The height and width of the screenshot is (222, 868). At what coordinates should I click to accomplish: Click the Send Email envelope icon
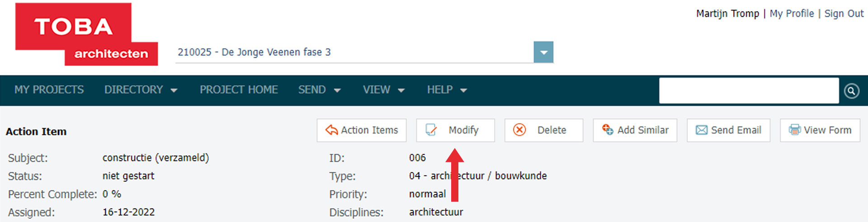pyautogui.click(x=701, y=130)
